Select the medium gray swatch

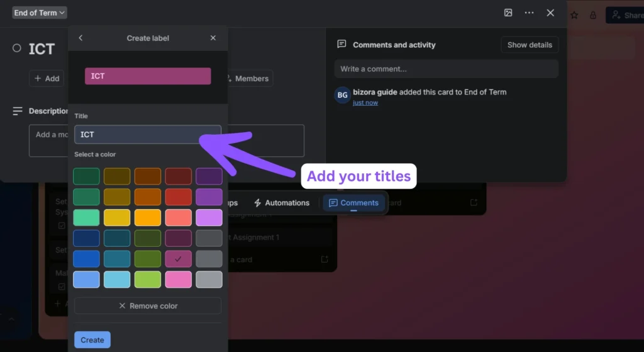tap(209, 259)
